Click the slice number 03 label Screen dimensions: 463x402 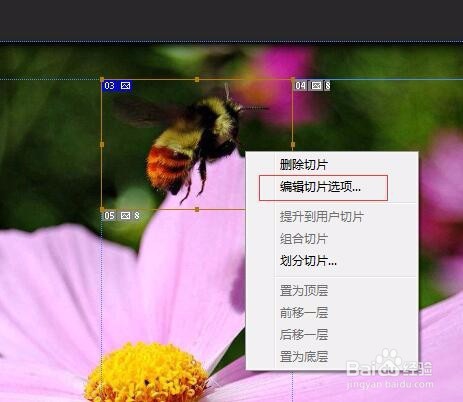tap(109, 86)
